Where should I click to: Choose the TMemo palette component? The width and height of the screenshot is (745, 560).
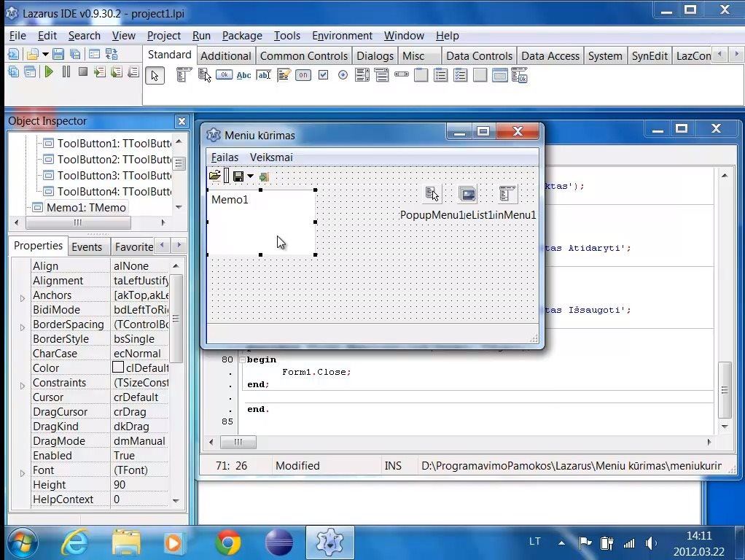[x=284, y=75]
